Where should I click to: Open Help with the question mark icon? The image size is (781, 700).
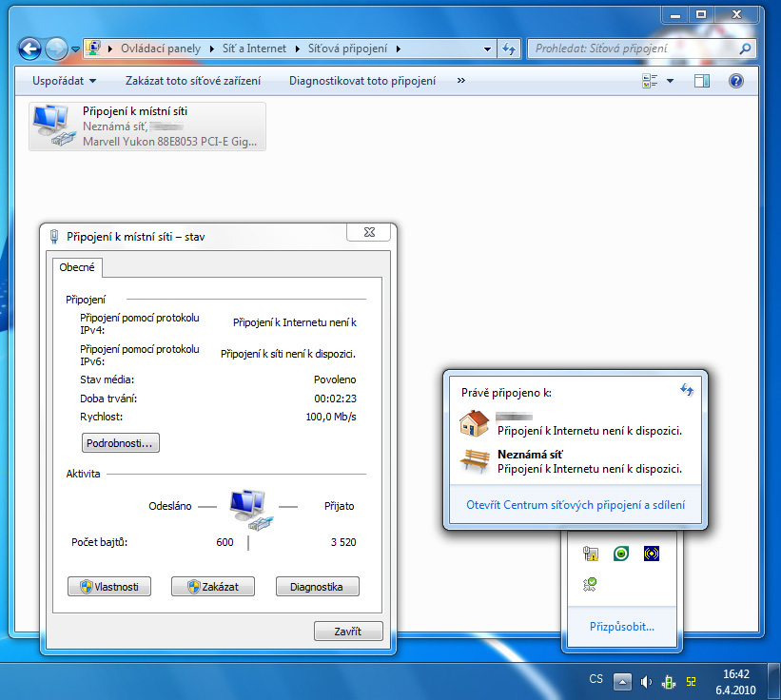click(735, 81)
